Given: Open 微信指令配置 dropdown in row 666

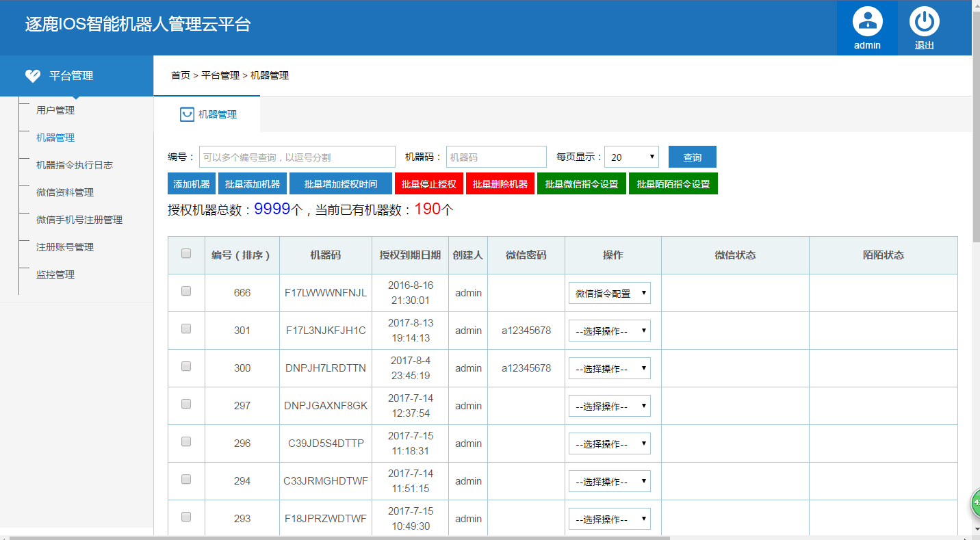Looking at the screenshot, I should click(x=610, y=293).
